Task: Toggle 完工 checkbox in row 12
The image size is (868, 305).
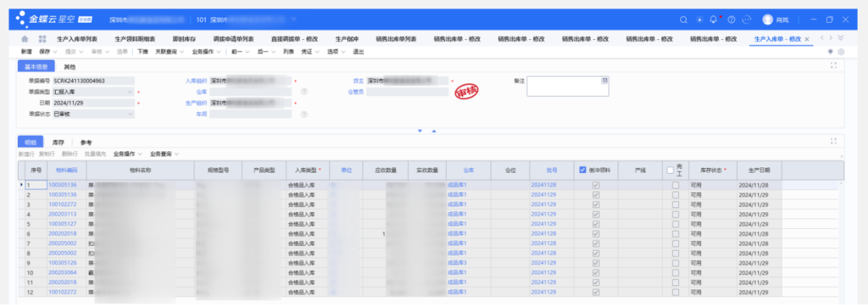Action: (675, 292)
